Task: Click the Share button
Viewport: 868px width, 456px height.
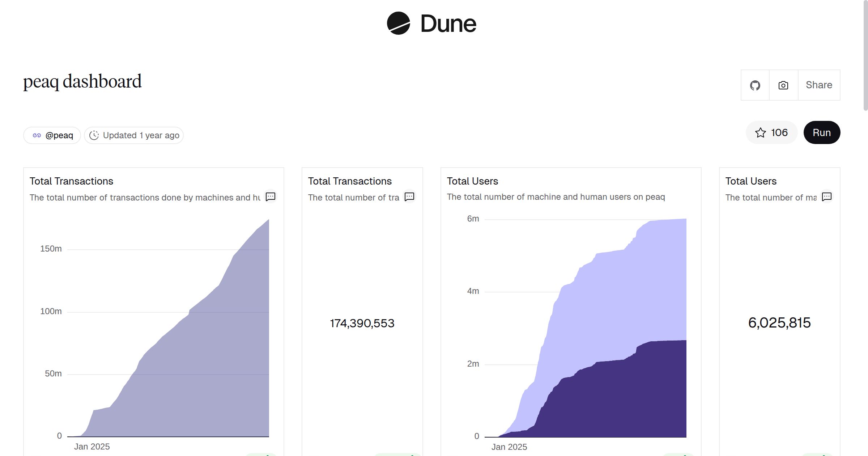Action: coord(818,85)
